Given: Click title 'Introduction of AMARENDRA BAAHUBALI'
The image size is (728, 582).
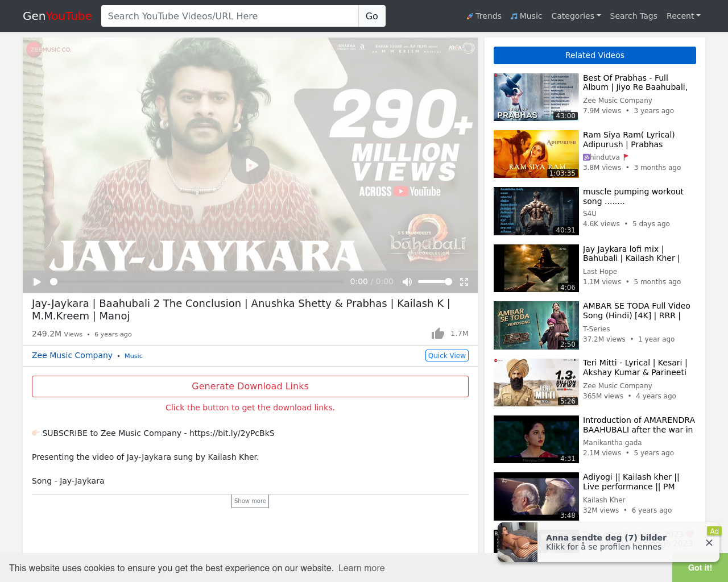Looking at the screenshot, I should [x=639, y=425].
